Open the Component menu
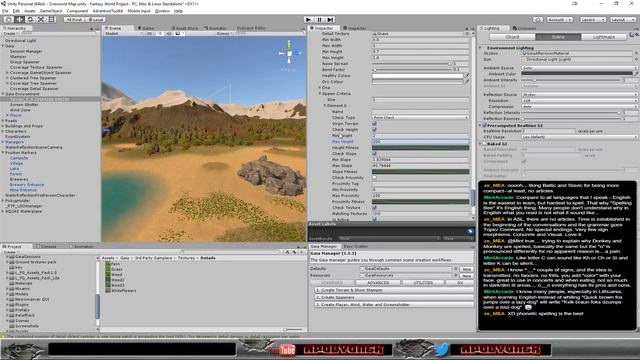 (77, 11)
